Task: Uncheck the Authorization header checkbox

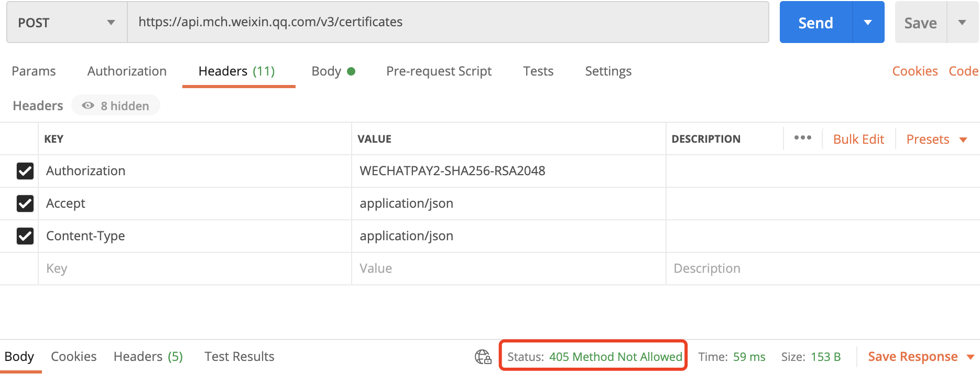Action: click(25, 171)
